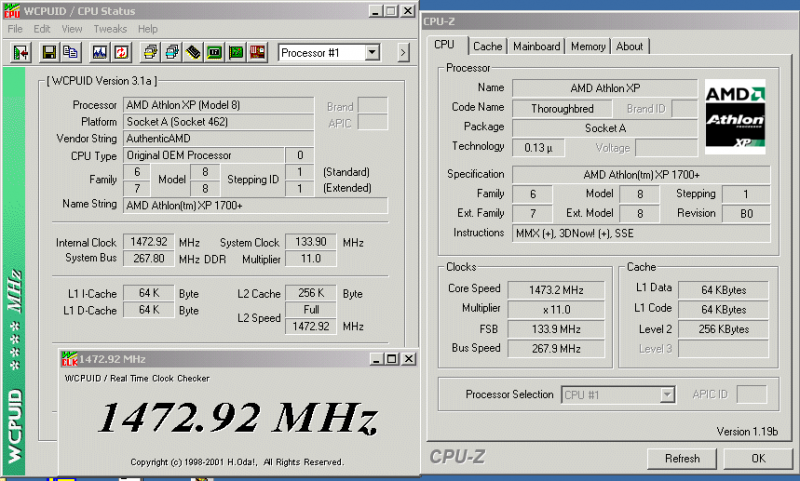Click the AMD Athlon XP logo

[x=735, y=117]
